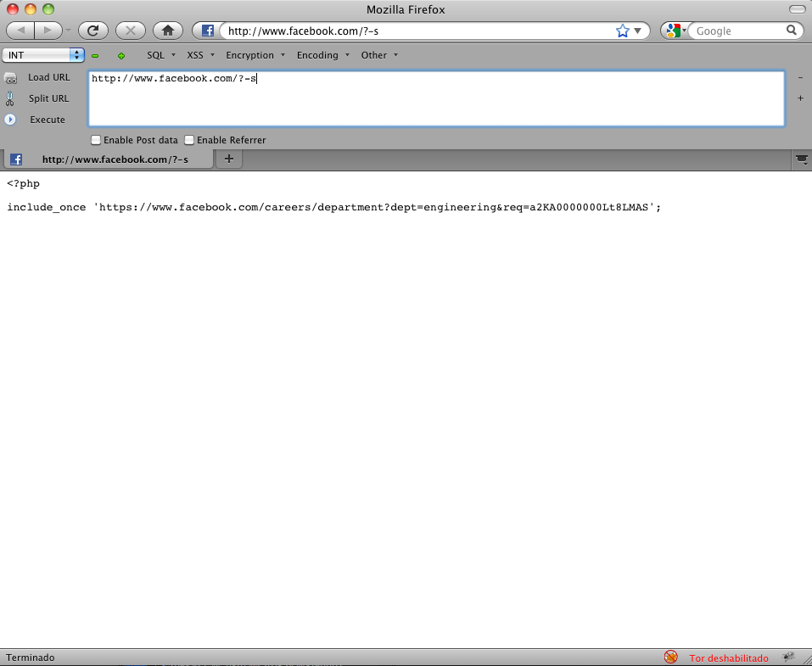Click the Load URL label
This screenshot has height=666, width=812.
pyautogui.click(x=48, y=77)
